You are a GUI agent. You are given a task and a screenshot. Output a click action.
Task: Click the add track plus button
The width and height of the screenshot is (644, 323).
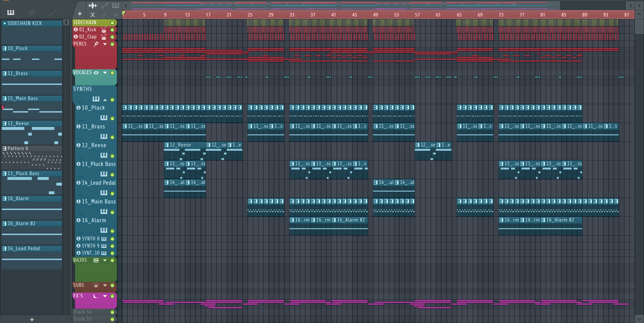pos(80,14)
